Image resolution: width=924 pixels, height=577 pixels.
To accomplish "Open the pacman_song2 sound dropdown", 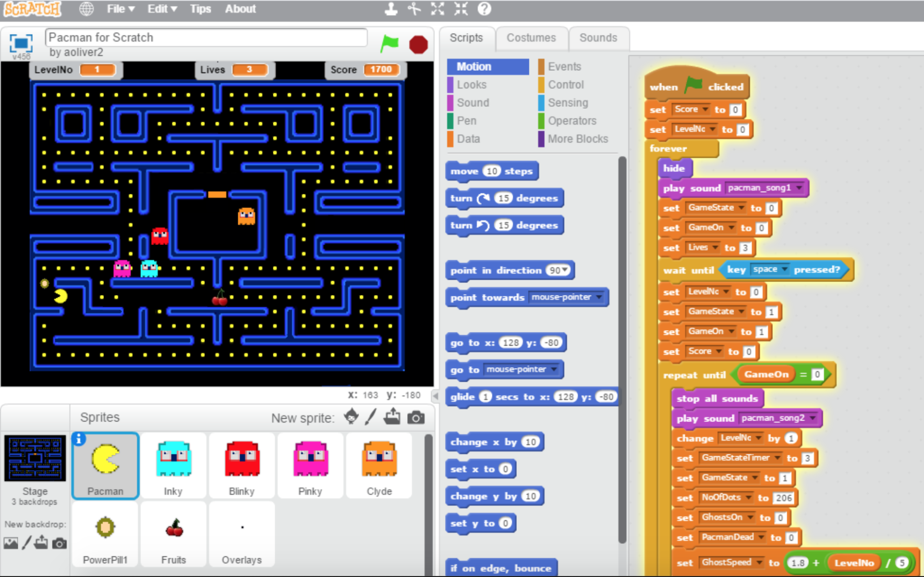I will [813, 418].
